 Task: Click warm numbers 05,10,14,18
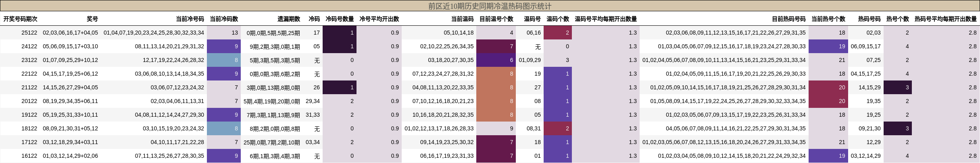[x=459, y=33]
